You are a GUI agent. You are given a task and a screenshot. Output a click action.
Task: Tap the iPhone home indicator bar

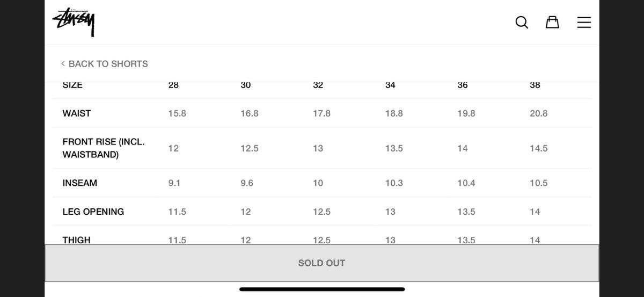click(322, 289)
